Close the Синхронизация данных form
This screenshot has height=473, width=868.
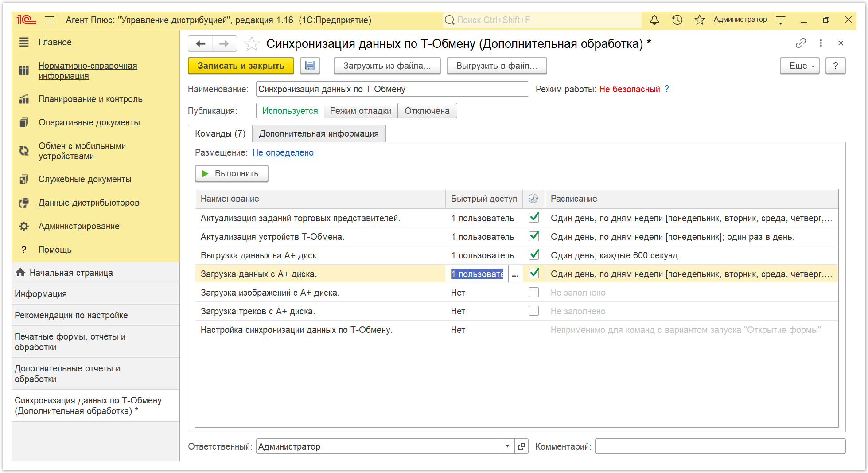click(x=841, y=43)
